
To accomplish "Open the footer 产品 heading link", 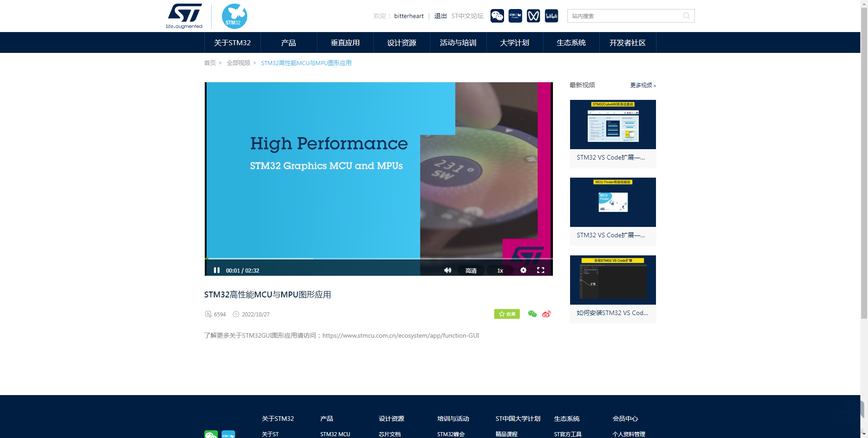I will (x=326, y=419).
